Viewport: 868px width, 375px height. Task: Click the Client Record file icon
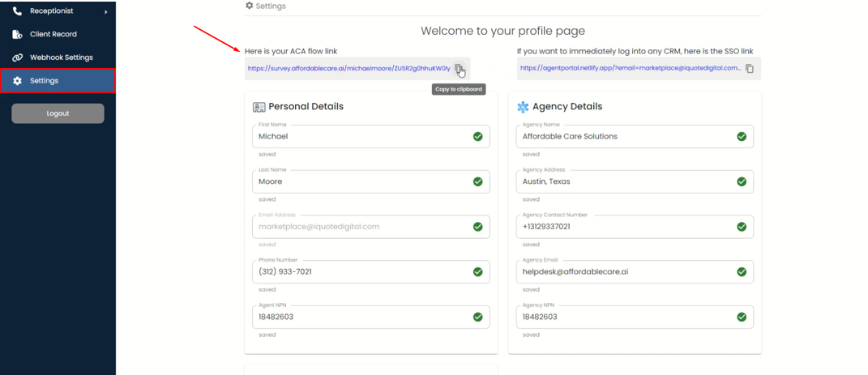[x=17, y=34]
